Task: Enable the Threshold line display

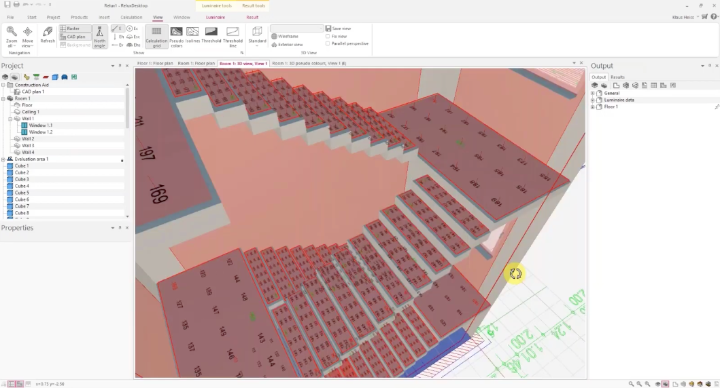Action: (233, 36)
